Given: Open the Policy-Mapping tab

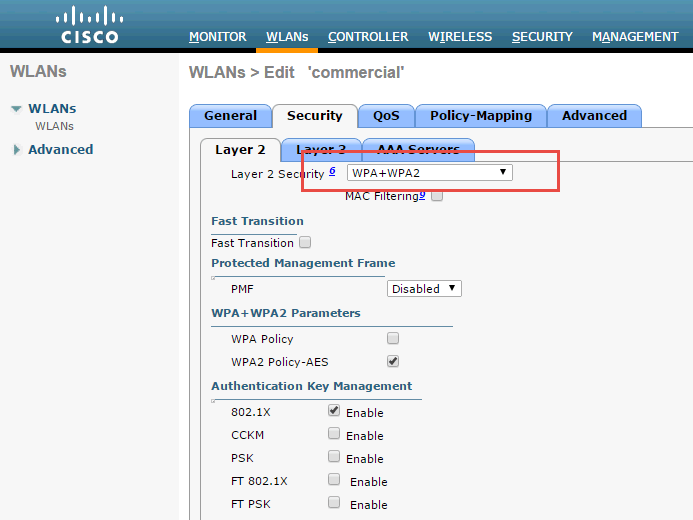Looking at the screenshot, I should coord(481,116).
